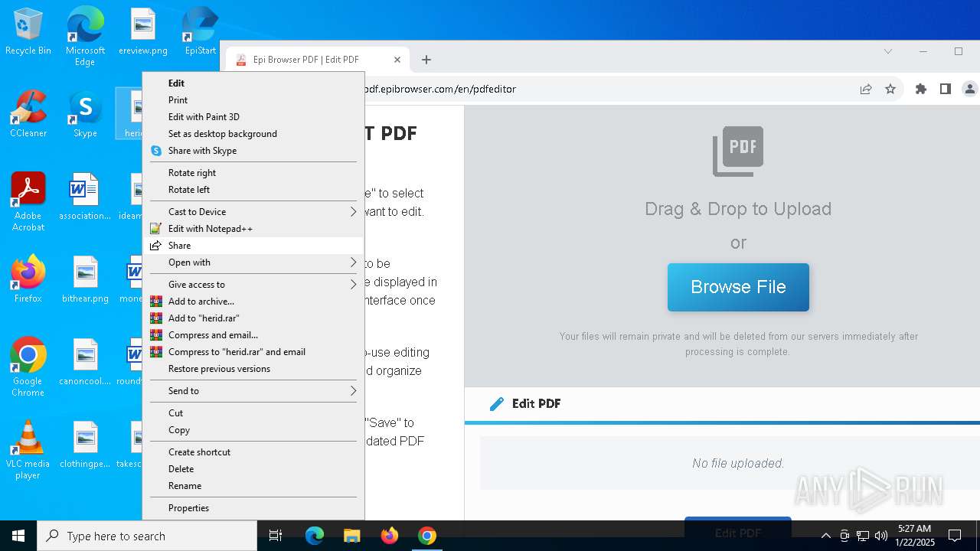Choose Delete in the context menu
Image resolution: width=980 pixels, height=551 pixels.
(253, 469)
